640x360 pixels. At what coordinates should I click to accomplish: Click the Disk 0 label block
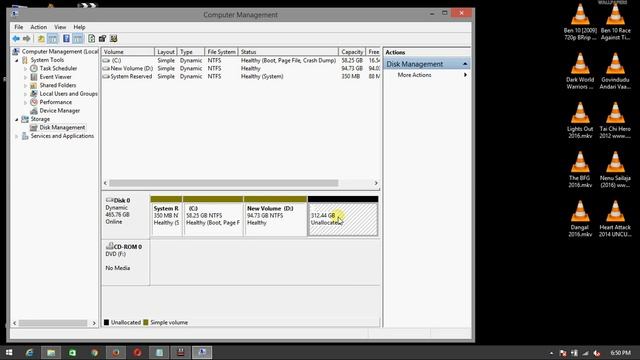click(x=125, y=216)
